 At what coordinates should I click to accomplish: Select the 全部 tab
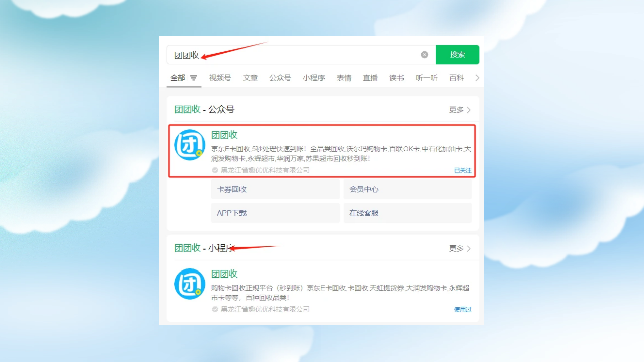(178, 78)
